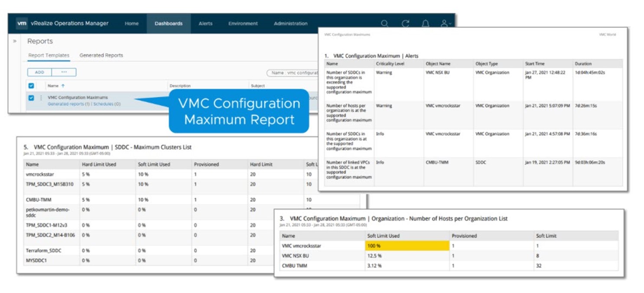The width and height of the screenshot is (644, 293).
Task: Click the vRealize Operations Manager title
Action: [x=70, y=23]
